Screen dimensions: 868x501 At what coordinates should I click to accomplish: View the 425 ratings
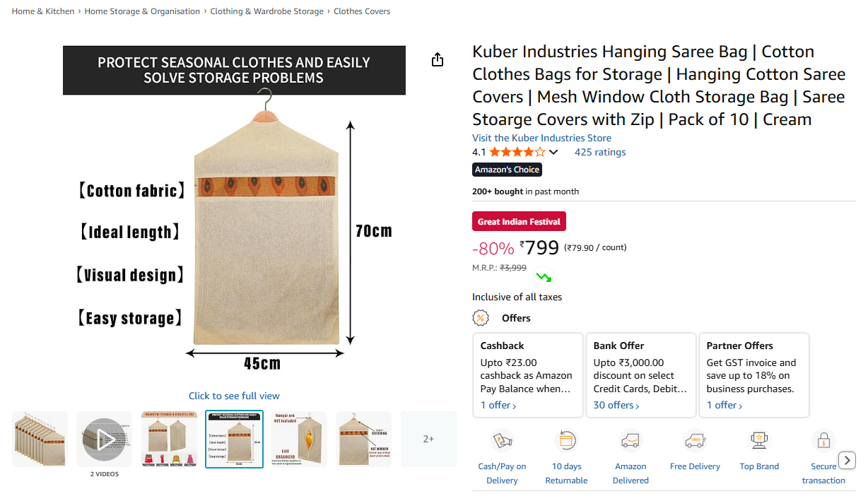pyautogui.click(x=599, y=151)
